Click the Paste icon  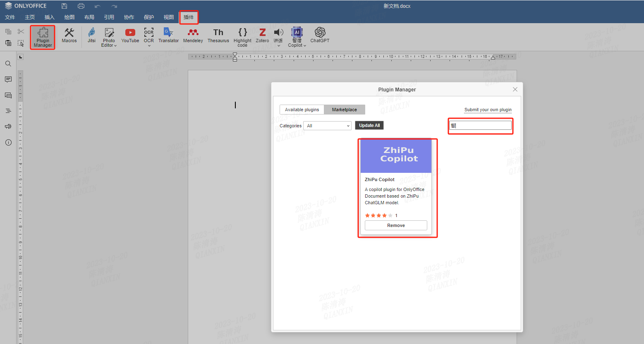[8, 43]
